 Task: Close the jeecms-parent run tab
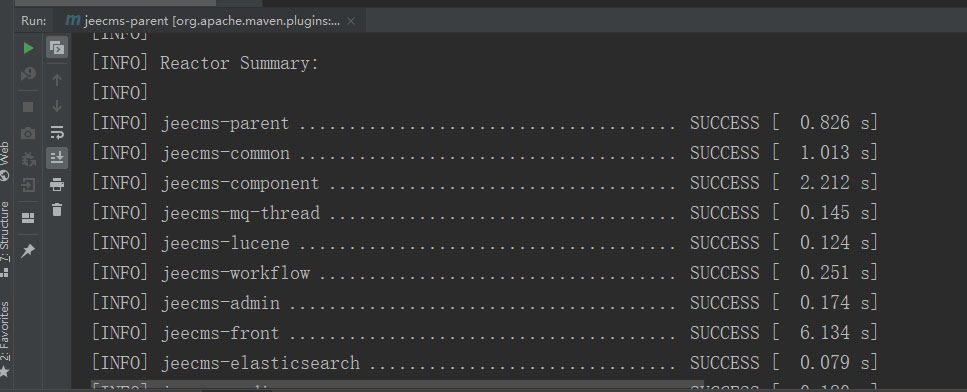(351, 21)
